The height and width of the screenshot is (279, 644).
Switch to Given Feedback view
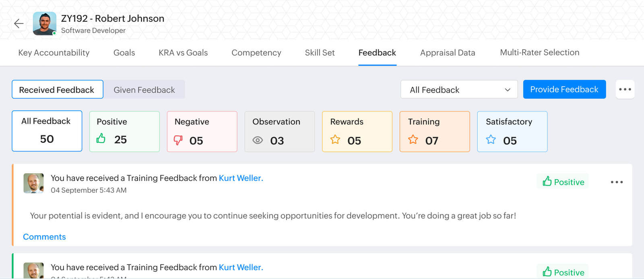(x=144, y=89)
